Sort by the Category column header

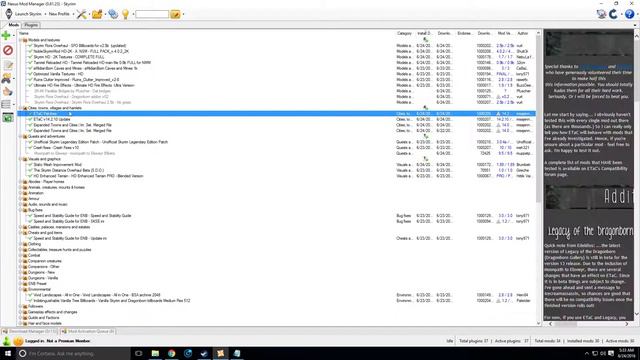404,33
